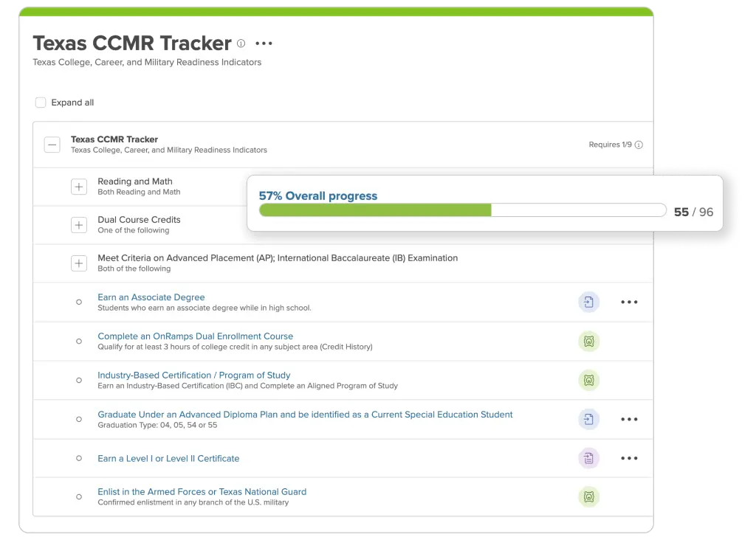This screenshot has width=756, height=540.
Task: Open Enlist in the Armed Forces link
Action: (x=202, y=492)
